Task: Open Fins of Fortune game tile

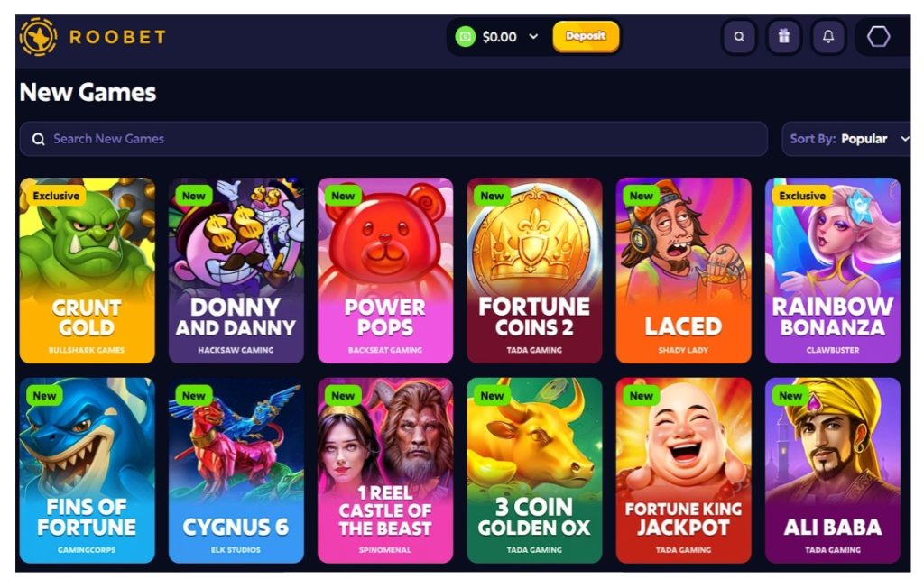Action: [88, 470]
